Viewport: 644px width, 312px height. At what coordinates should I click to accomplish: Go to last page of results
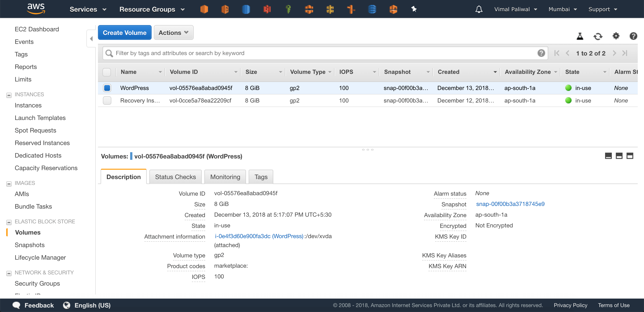pos(625,53)
